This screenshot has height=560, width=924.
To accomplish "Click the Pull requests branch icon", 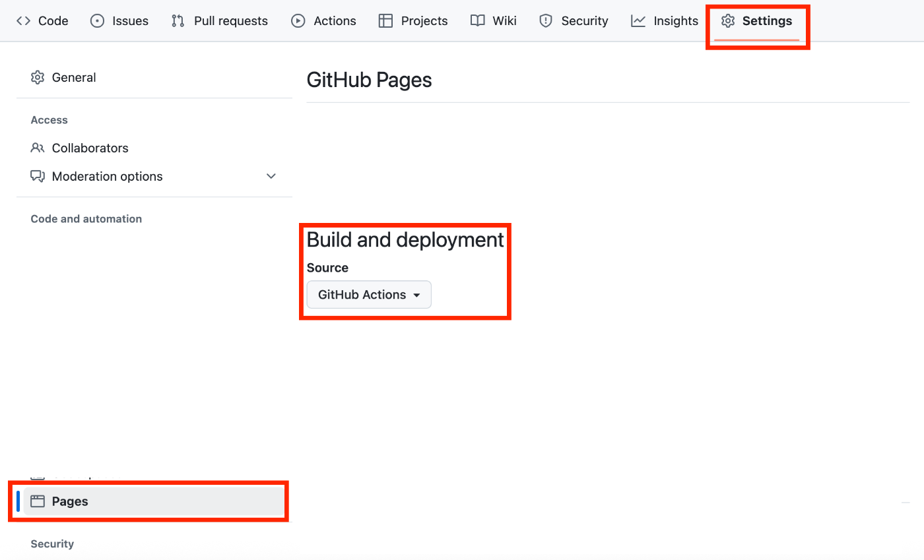I will (178, 21).
